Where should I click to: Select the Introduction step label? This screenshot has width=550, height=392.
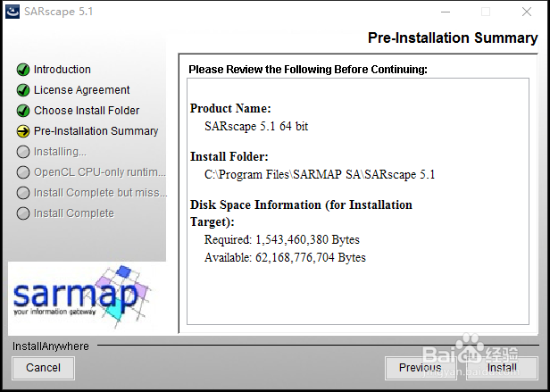tap(62, 70)
